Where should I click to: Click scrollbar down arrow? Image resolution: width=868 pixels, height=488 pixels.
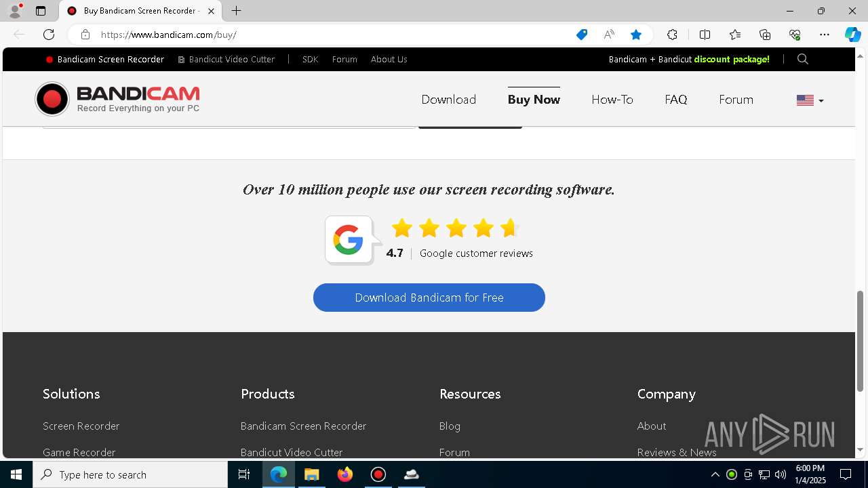coord(861,450)
